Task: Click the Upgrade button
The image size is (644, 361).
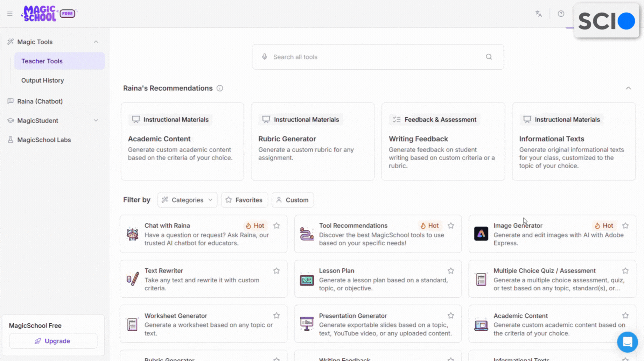Action: coord(53,341)
